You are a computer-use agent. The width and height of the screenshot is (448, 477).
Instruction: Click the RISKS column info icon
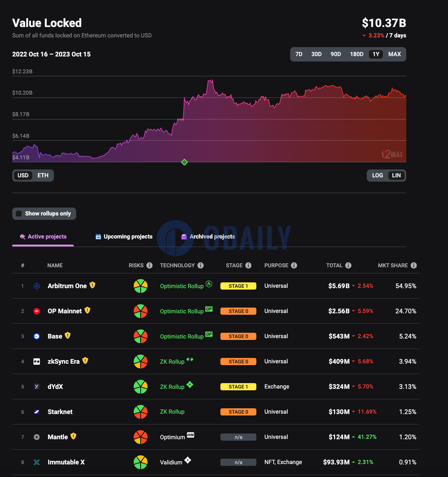[x=150, y=265]
